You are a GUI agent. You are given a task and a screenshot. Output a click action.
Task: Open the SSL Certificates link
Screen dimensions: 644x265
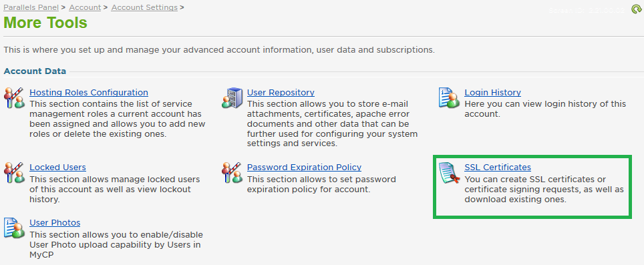(x=498, y=168)
